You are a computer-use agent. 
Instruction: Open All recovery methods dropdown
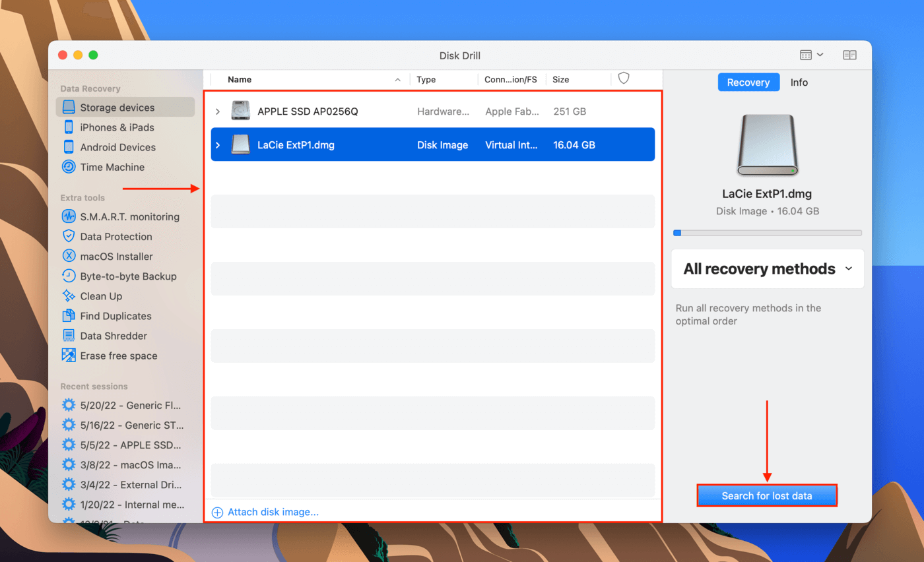[768, 268]
